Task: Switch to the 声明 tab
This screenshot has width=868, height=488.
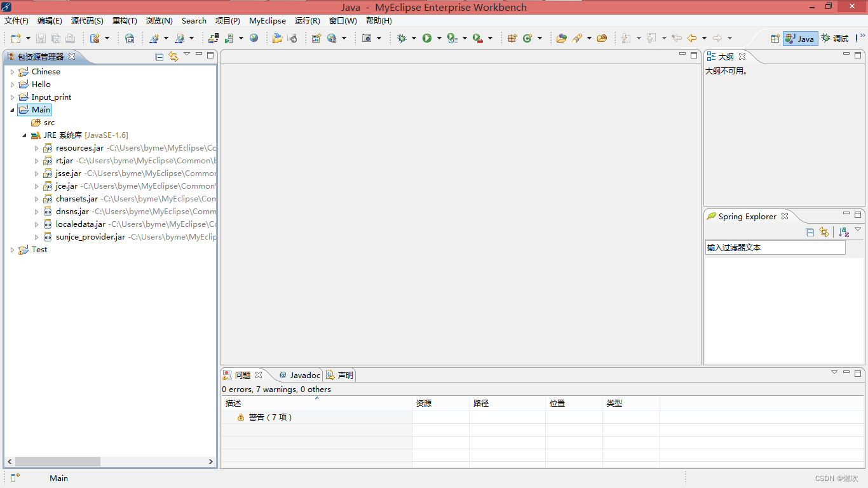Action: [340, 376]
